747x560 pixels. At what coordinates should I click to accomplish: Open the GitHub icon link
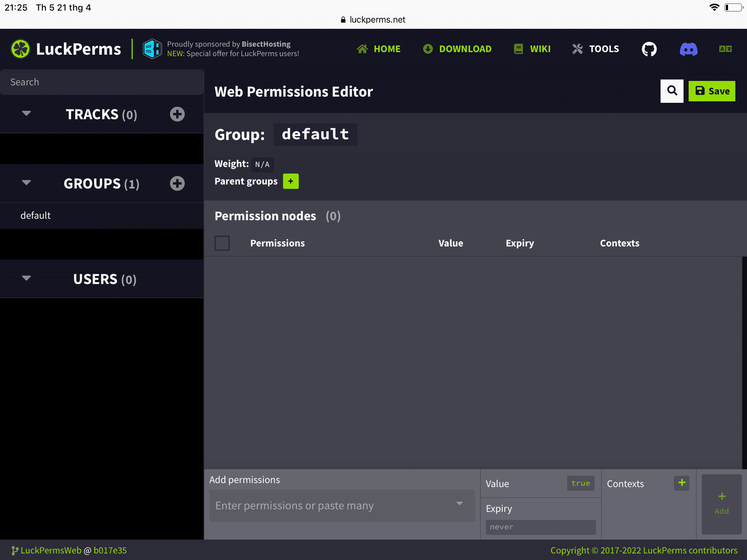point(649,49)
